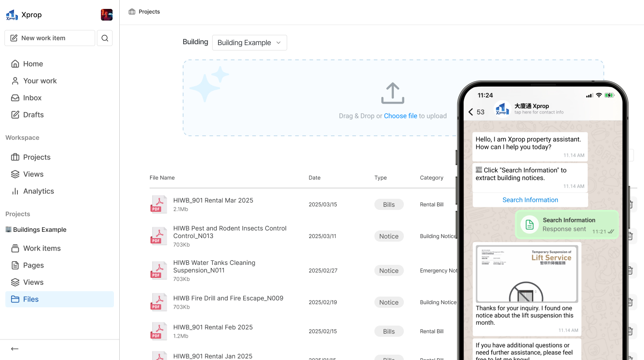Click PDF icon of Rental Feb 2025
Image resolution: width=644 pixels, height=360 pixels.
coord(159,331)
